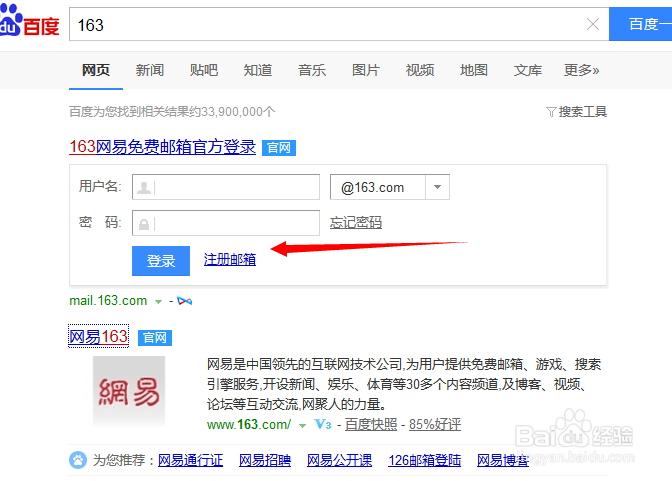Open the 85%好评 link
Viewport: 672px width, 481px height.
(x=435, y=424)
